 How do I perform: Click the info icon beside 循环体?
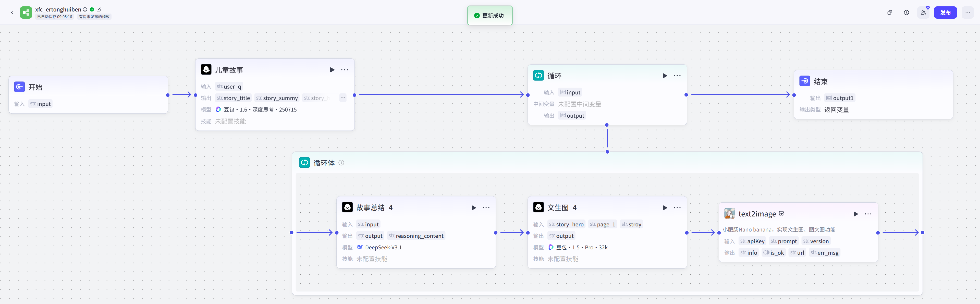click(341, 163)
